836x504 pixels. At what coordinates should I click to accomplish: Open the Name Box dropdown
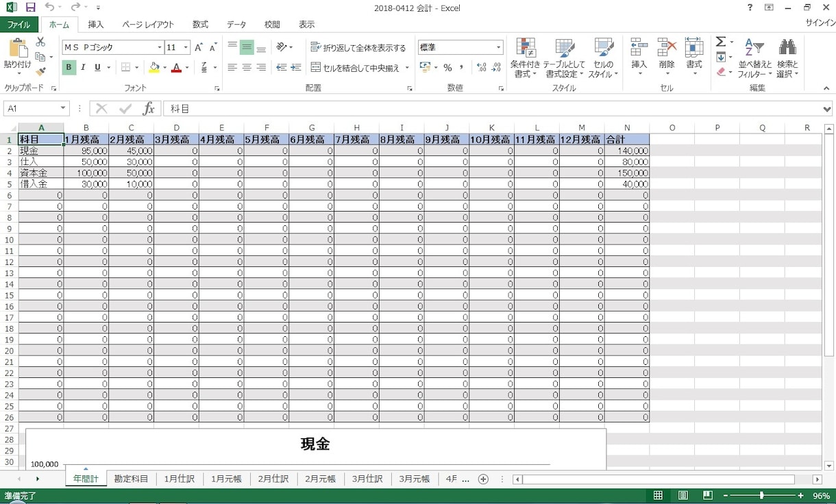point(64,108)
